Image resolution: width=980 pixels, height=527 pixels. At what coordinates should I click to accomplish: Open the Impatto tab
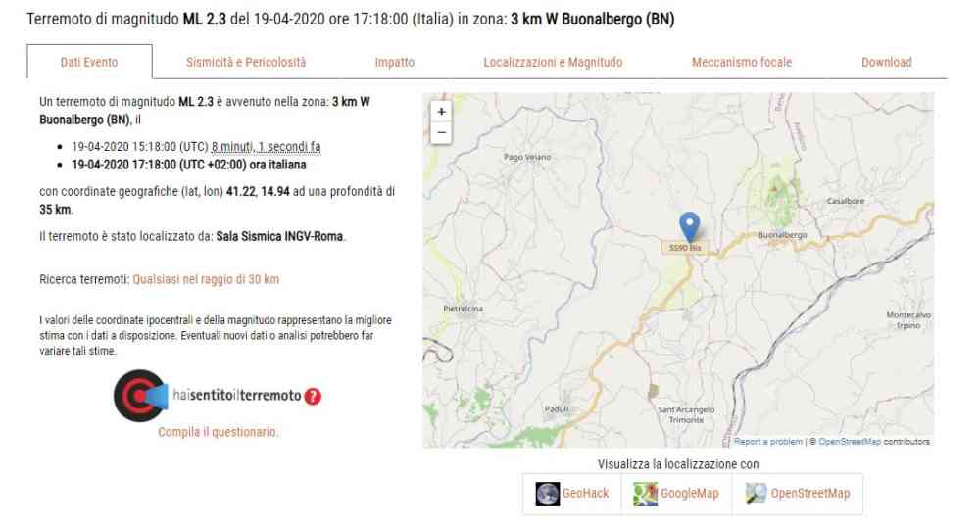(x=394, y=62)
